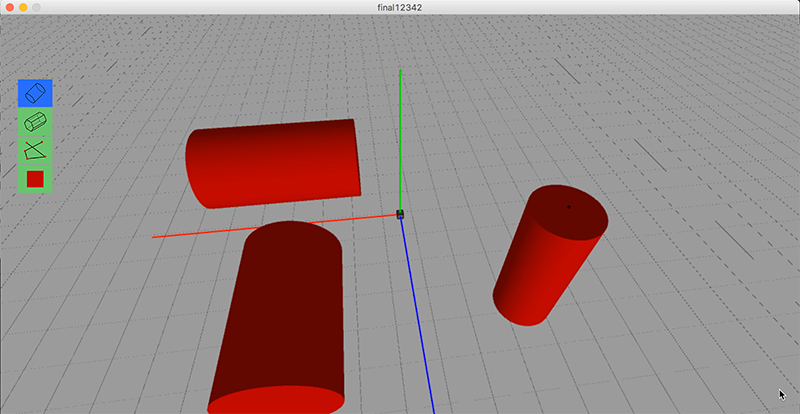Select the polygon points tool icon

pyautogui.click(x=35, y=151)
